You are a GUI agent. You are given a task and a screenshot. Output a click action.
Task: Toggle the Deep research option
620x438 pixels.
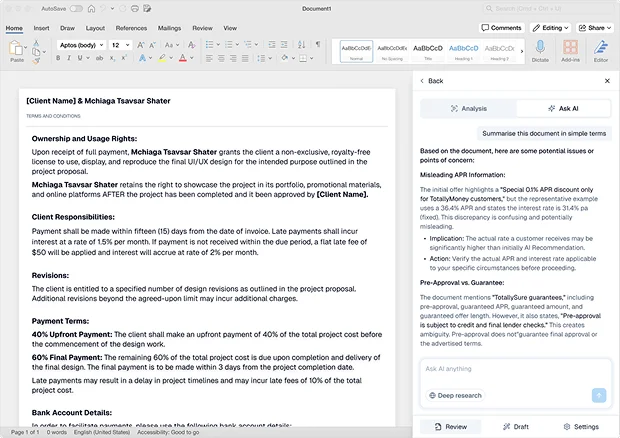(x=455, y=395)
